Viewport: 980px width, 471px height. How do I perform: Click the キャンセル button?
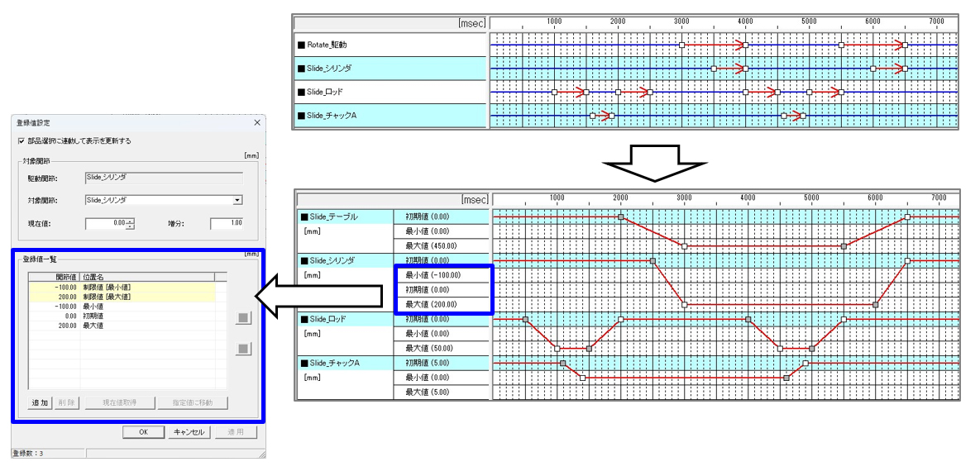(189, 432)
